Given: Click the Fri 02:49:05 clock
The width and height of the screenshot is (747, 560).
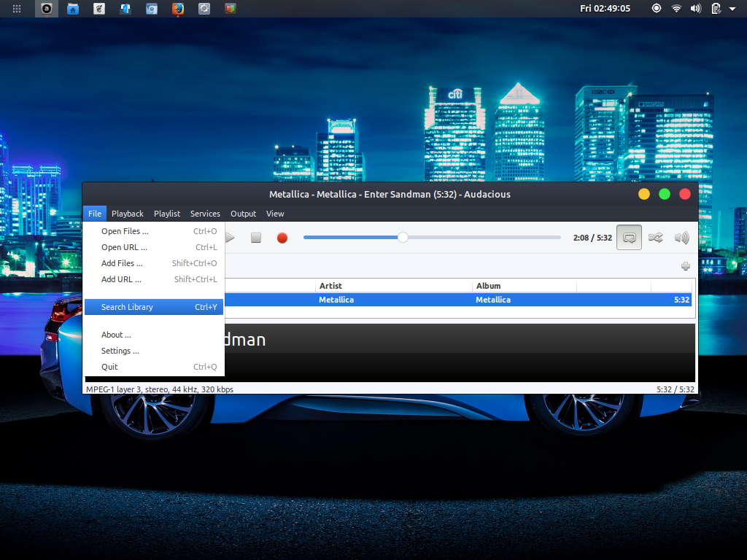Looking at the screenshot, I should coord(605,9).
